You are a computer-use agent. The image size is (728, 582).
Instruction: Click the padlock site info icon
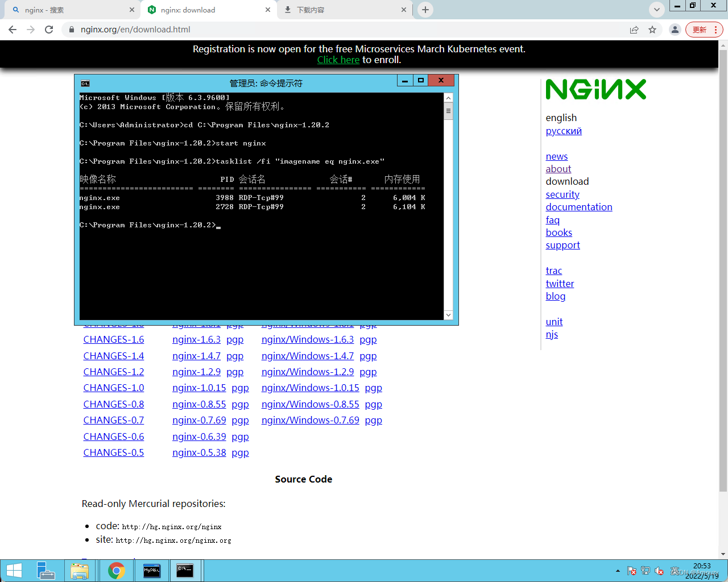[72, 30]
